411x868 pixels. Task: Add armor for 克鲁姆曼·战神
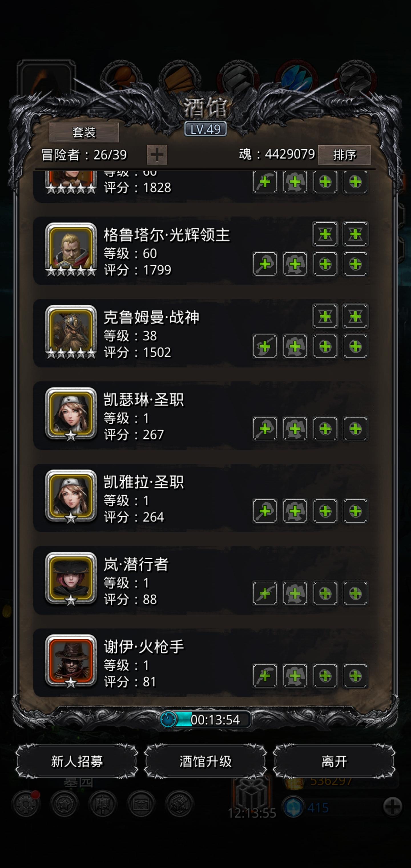295,346
